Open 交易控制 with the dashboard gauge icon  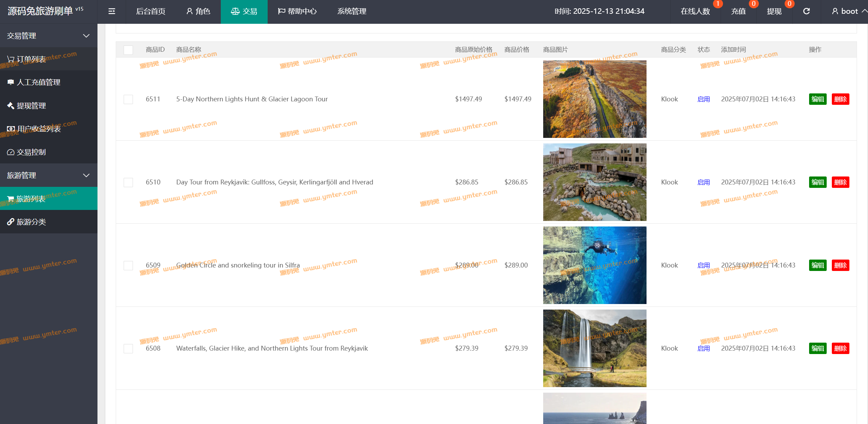(x=31, y=152)
